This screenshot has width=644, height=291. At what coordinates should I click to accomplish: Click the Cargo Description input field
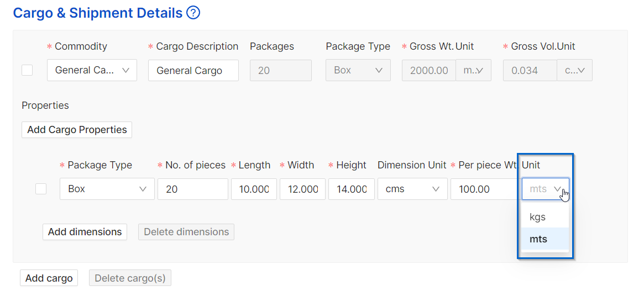(x=193, y=70)
